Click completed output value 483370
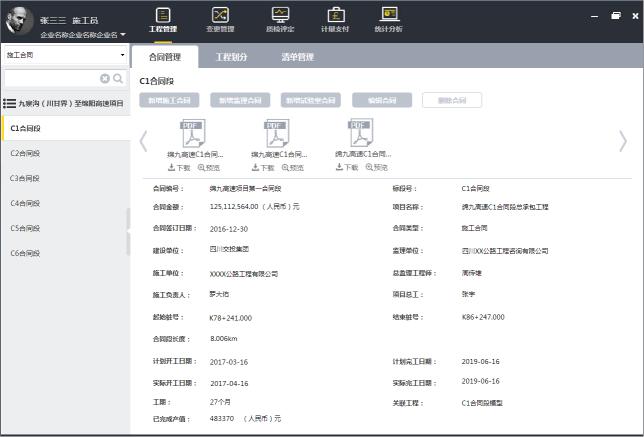Image resolution: width=644 pixels, height=437 pixels. click(222, 419)
